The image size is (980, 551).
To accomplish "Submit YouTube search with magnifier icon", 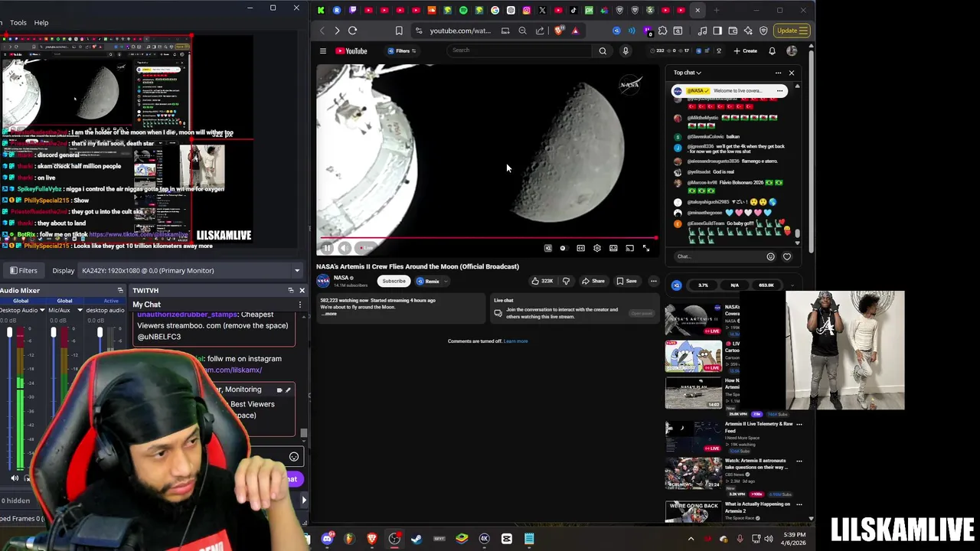I will (x=603, y=51).
